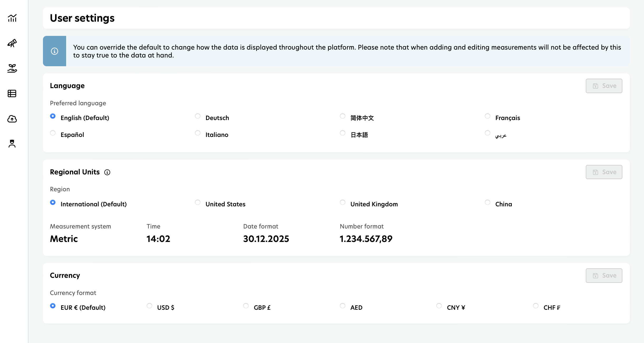Viewport: 644px width, 343px height.
Task: Select Français language option
Action: tap(487, 116)
